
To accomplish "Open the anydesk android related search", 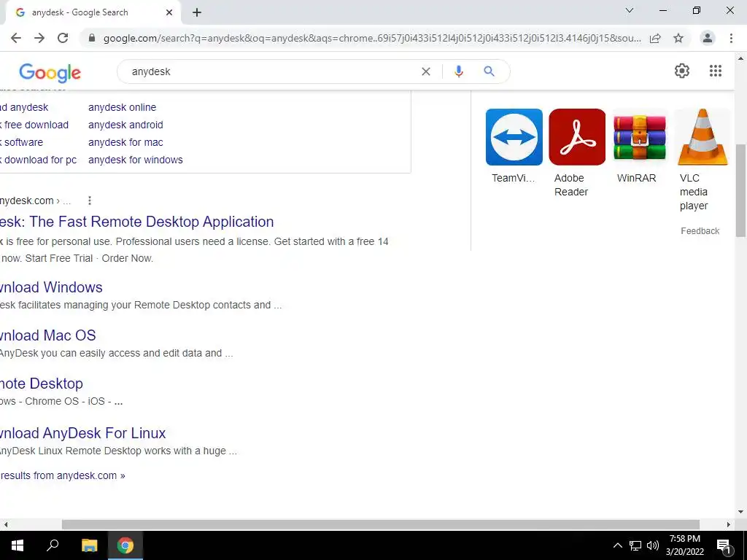I will point(125,125).
